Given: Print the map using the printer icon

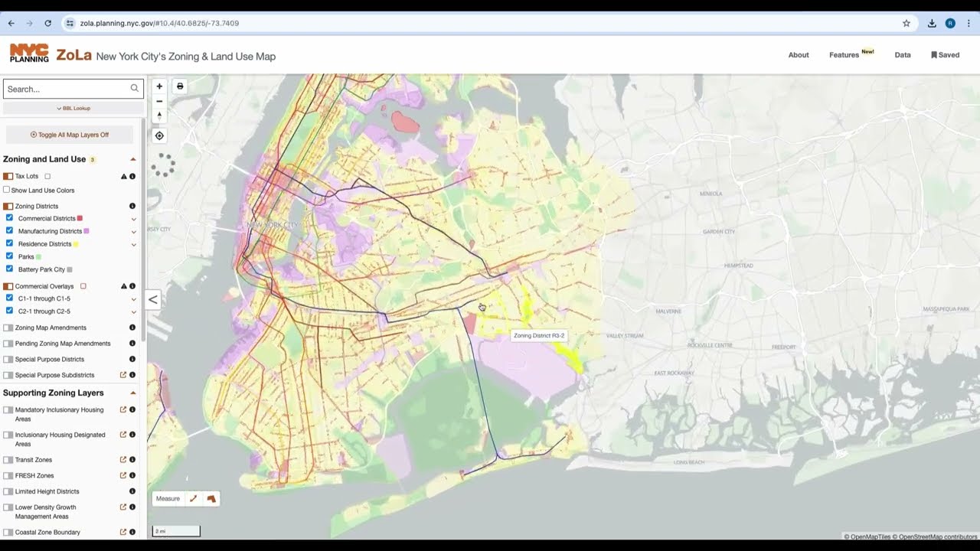Looking at the screenshot, I should point(180,86).
